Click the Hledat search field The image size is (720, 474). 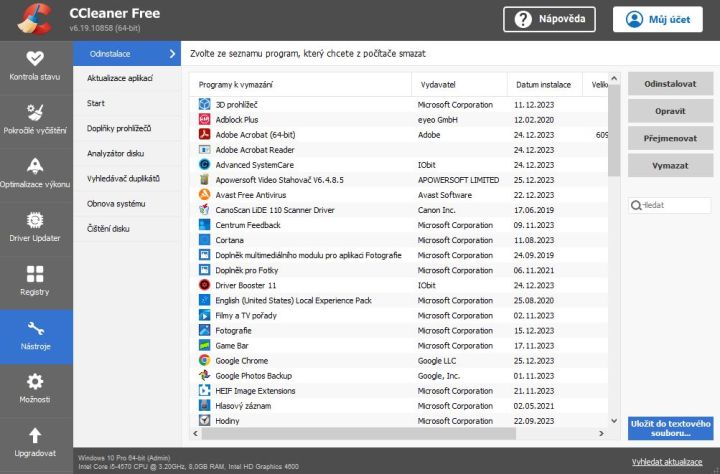670,205
